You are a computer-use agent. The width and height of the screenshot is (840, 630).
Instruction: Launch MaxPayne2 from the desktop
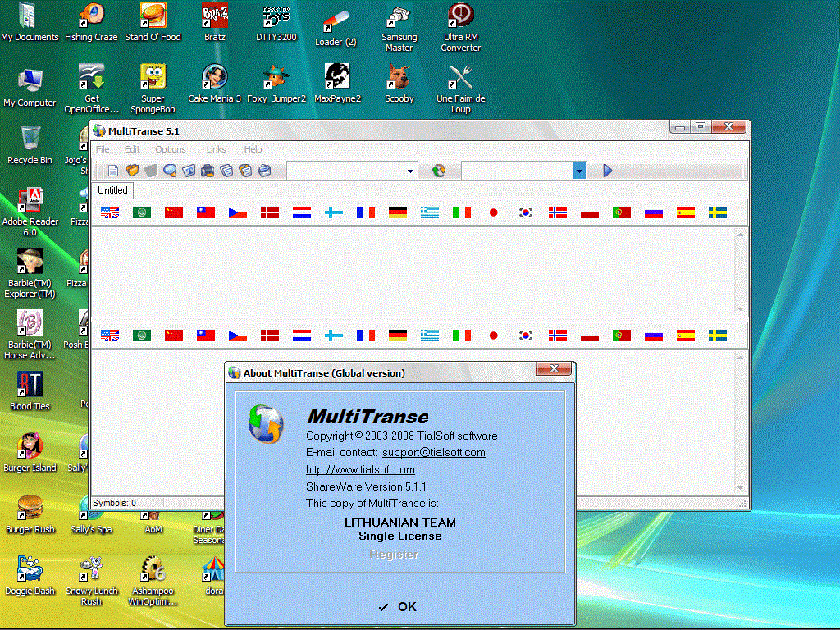(x=338, y=82)
